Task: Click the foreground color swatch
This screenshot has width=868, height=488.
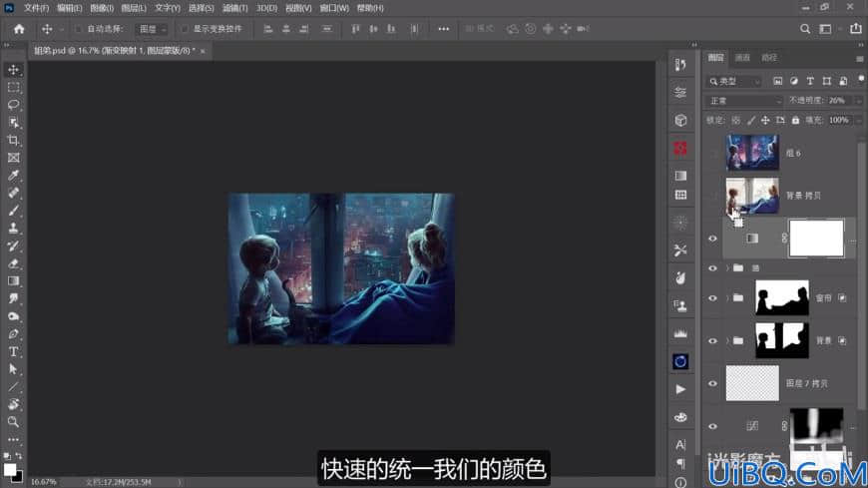Action: (x=9, y=470)
